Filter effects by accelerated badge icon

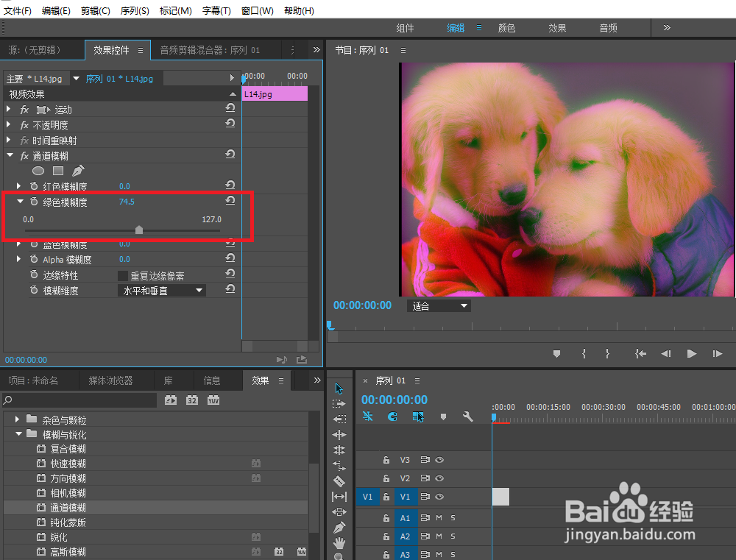click(x=171, y=400)
